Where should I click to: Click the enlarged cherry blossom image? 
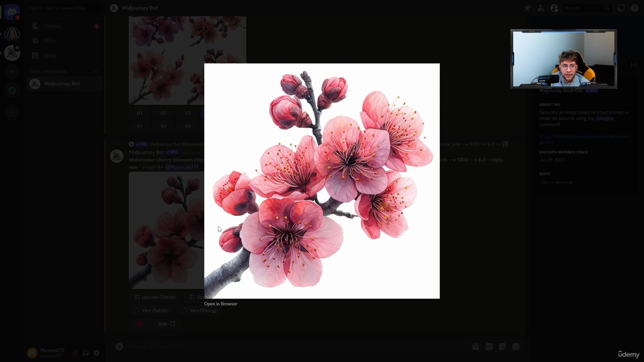pyautogui.click(x=322, y=181)
